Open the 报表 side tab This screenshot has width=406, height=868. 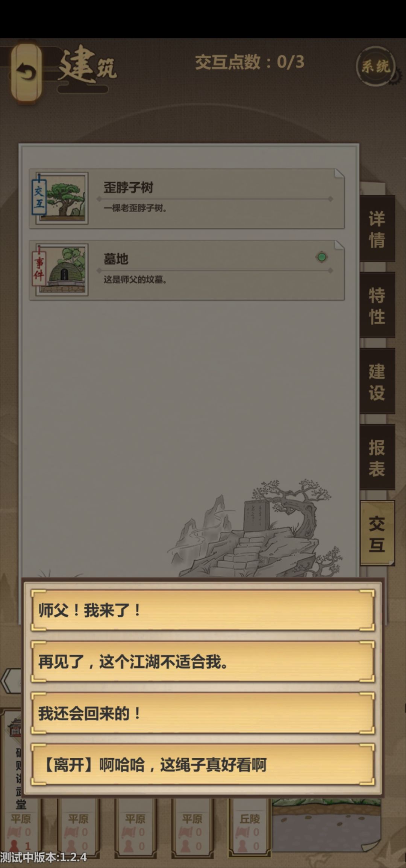click(x=377, y=457)
